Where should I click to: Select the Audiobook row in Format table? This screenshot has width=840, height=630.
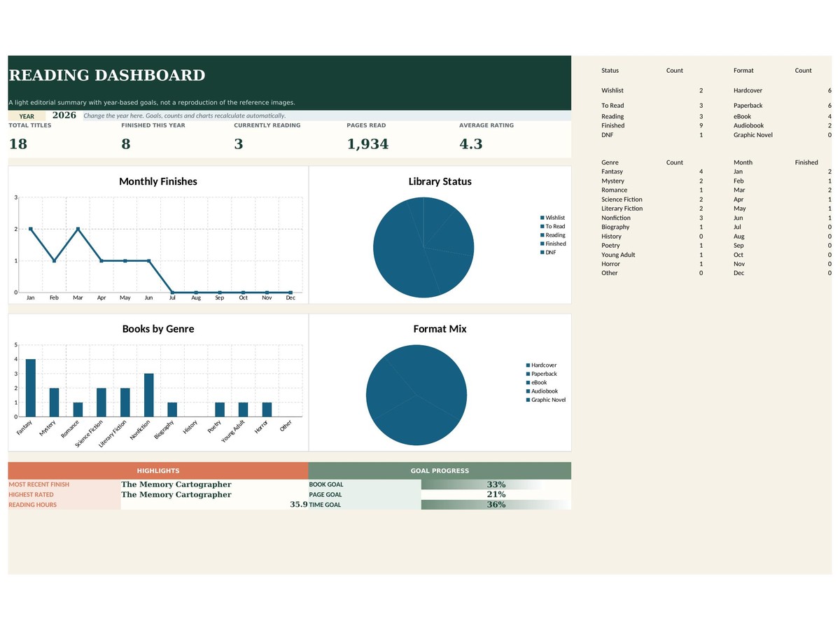point(783,126)
